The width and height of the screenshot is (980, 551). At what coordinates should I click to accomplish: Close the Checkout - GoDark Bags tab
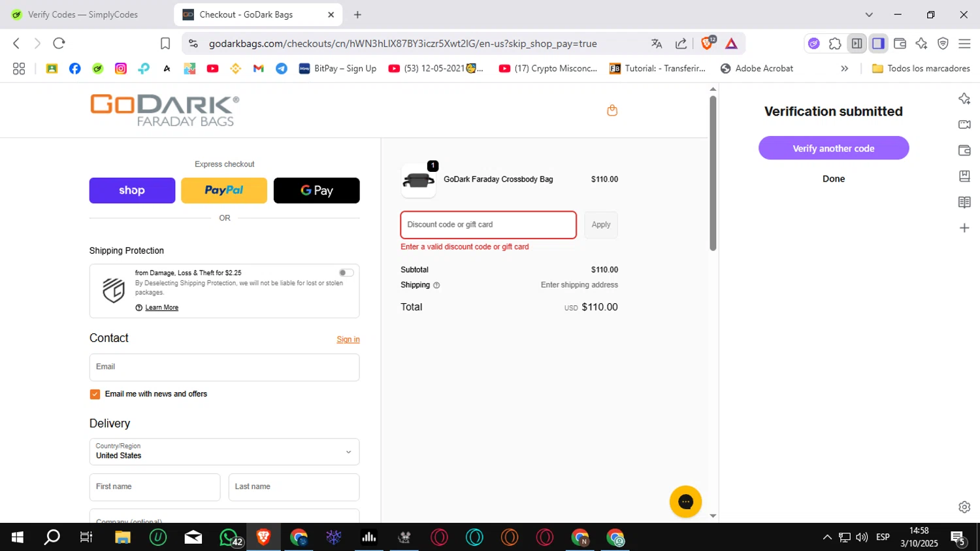pyautogui.click(x=331, y=14)
